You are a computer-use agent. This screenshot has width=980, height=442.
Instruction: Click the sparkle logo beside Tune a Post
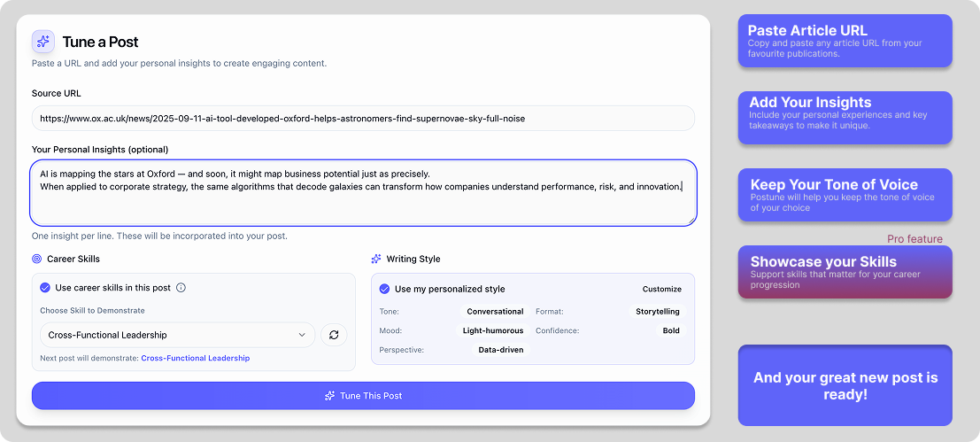pyautogui.click(x=43, y=42)
